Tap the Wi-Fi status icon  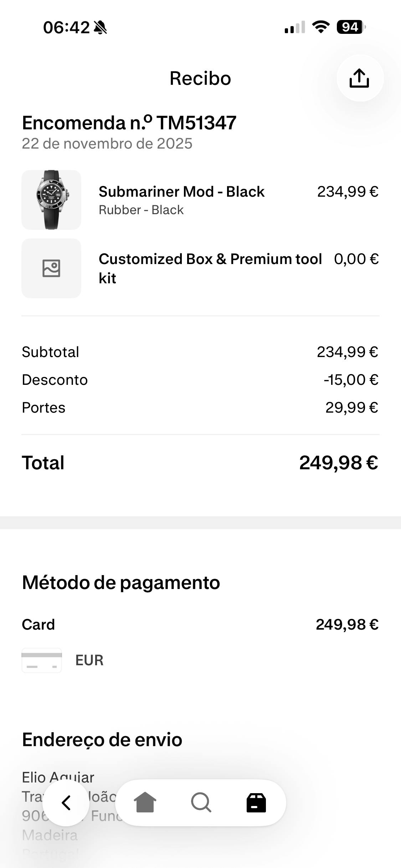[320, 27]
